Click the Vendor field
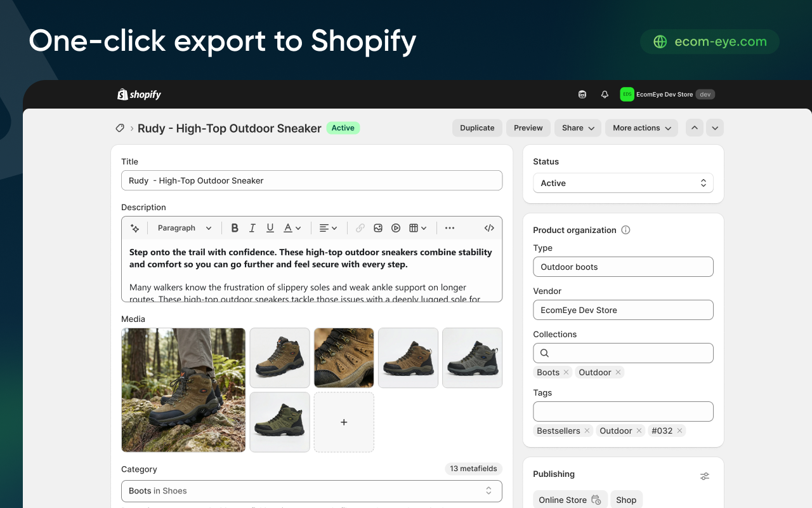 pyautogui.click(x=623, y=310)
